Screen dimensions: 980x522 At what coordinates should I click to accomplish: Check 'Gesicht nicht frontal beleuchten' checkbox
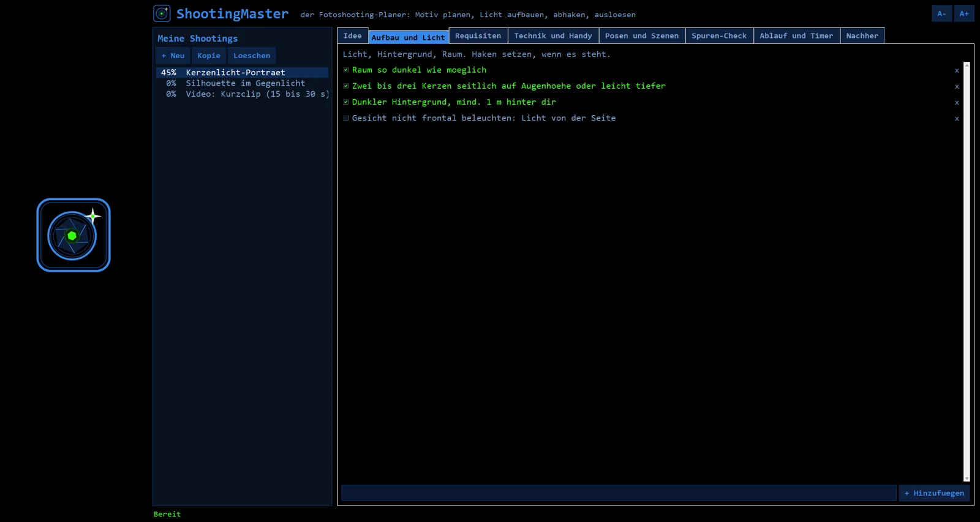[346, 118]
